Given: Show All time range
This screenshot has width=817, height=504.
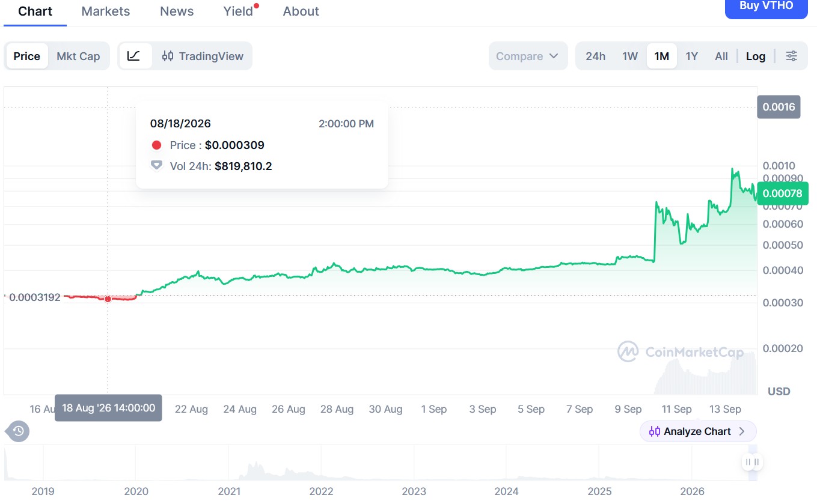Looking at the screenshot, I should [x=721, y=56].
